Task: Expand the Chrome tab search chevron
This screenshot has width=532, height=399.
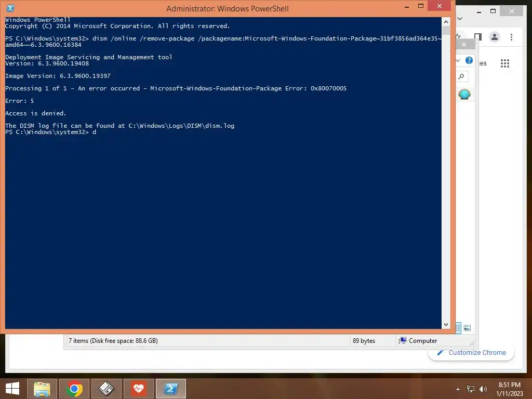Action: click(x=460, y=18)
